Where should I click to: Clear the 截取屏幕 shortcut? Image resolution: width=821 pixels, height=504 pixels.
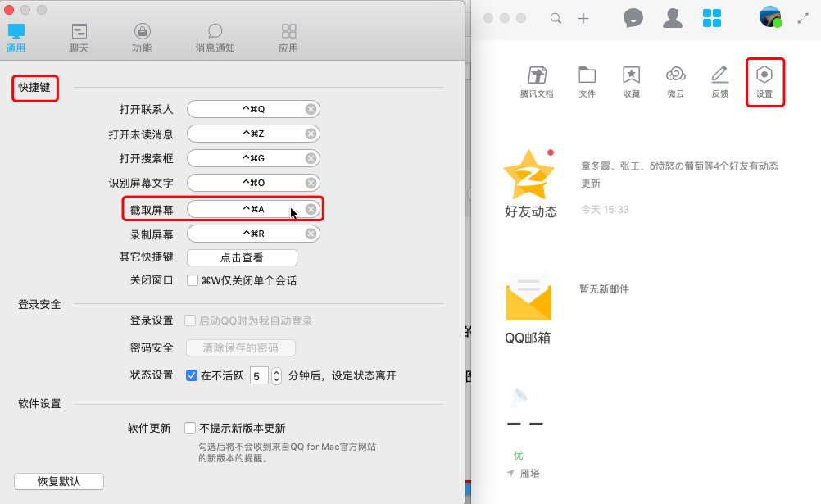tap(311, 209)
